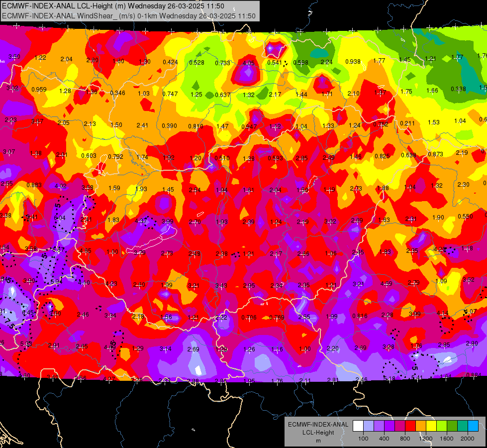Select the magenta legend color swatch
This screenshot has width=487, height=448.
pyautogui.click(x=400, y=426)
